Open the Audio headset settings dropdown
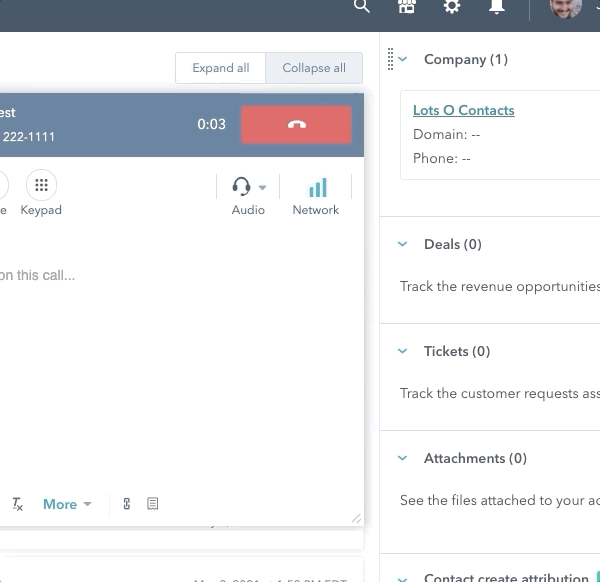Image resolution: width=600 pixels, height=582 pixels. [248, 187]
